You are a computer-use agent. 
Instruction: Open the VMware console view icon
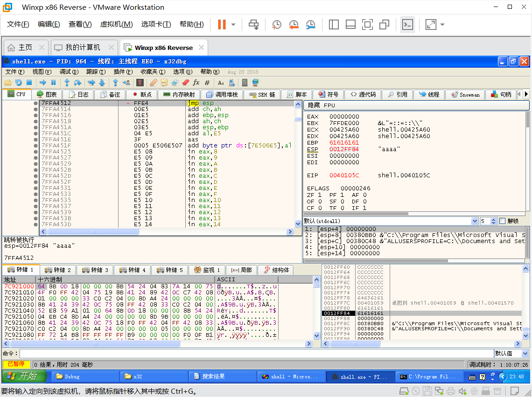tap(407, 24)
